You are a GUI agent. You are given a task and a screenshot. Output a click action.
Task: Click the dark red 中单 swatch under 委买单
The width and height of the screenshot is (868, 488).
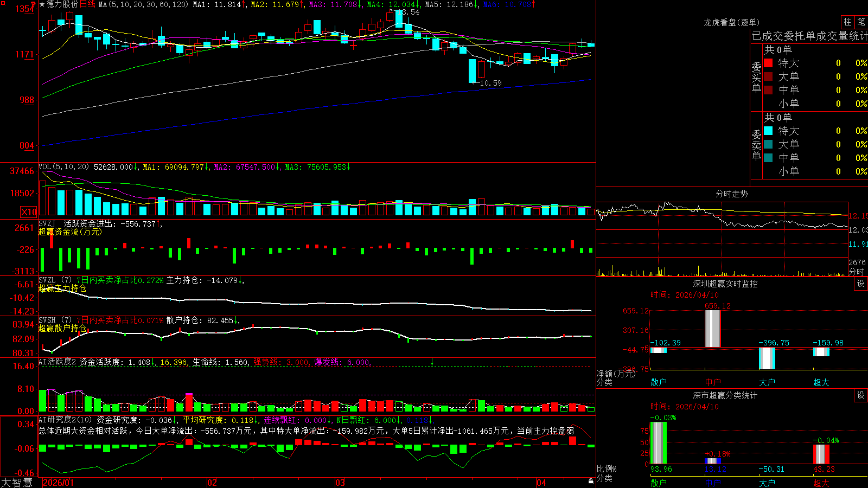pyautogui.click(x=768, y=90)
